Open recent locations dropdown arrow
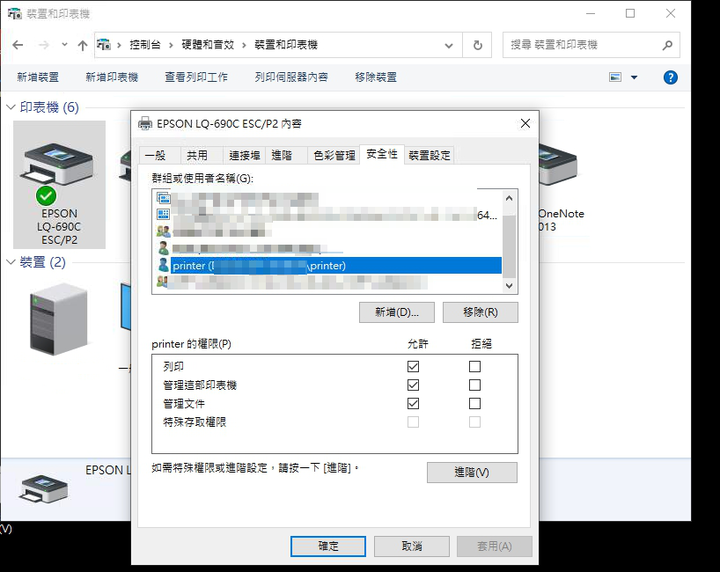This screenshot has width=720, height=572. tap(64, 45)
